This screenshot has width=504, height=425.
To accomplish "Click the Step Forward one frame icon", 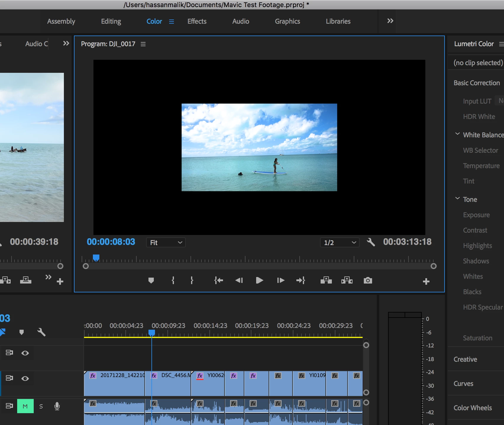I will [x=281, y=280].
